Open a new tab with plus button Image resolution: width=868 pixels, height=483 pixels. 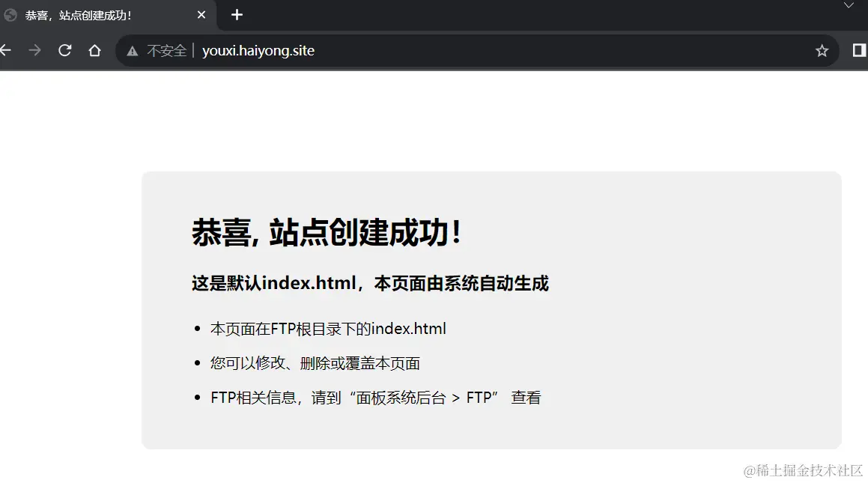[x=237, y=15]
